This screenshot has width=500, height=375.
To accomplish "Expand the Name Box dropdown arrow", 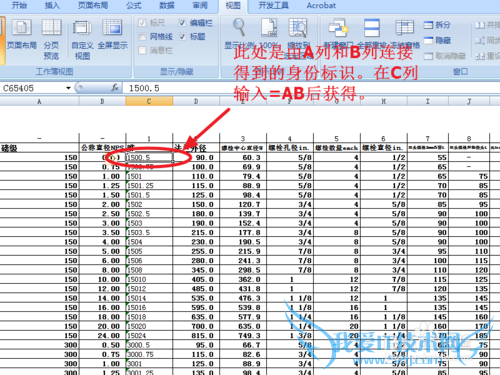I will [x=68, y=88].
